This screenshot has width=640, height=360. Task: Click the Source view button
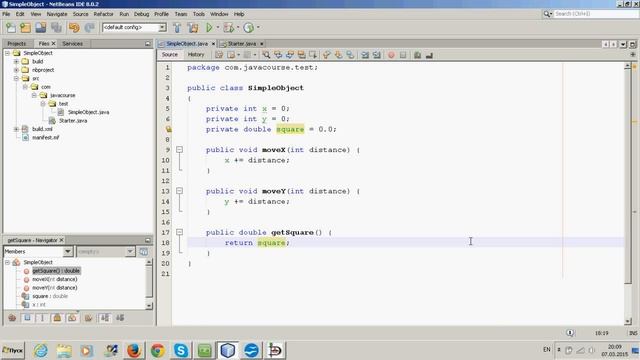point(170,55)
